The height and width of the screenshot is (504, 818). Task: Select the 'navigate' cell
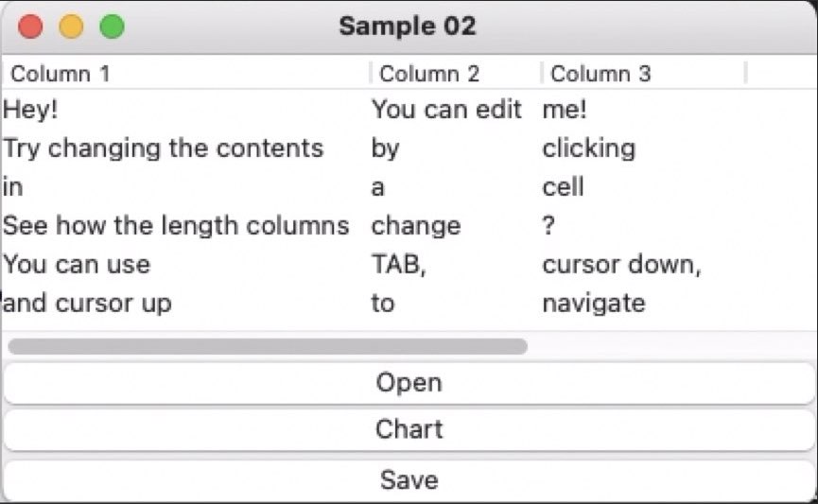[x=644, y=304]
